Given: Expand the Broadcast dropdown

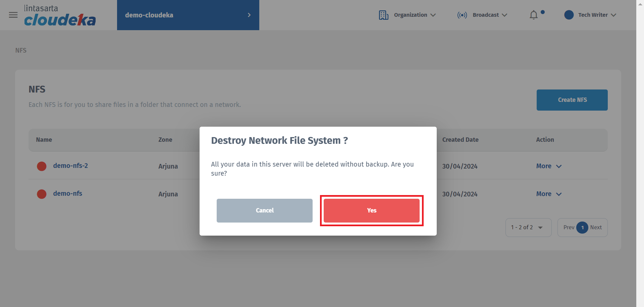Looking at the screenshot, I should click(490, 15).
